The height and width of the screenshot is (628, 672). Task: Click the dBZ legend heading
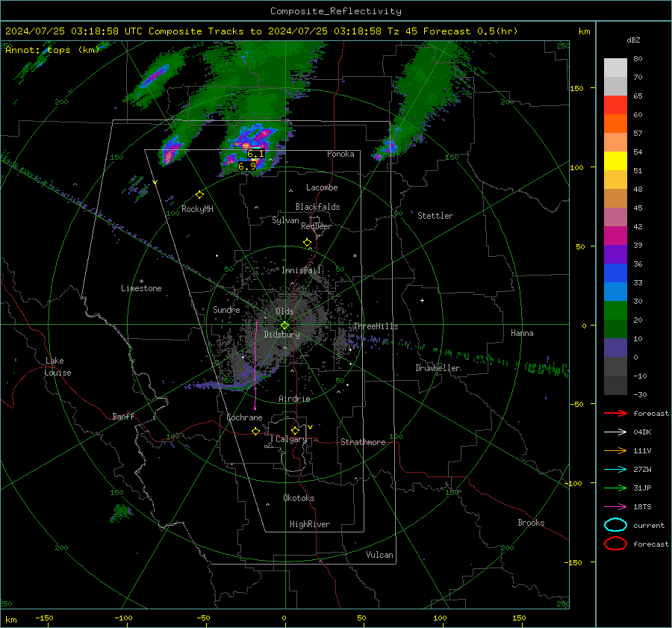633,40
